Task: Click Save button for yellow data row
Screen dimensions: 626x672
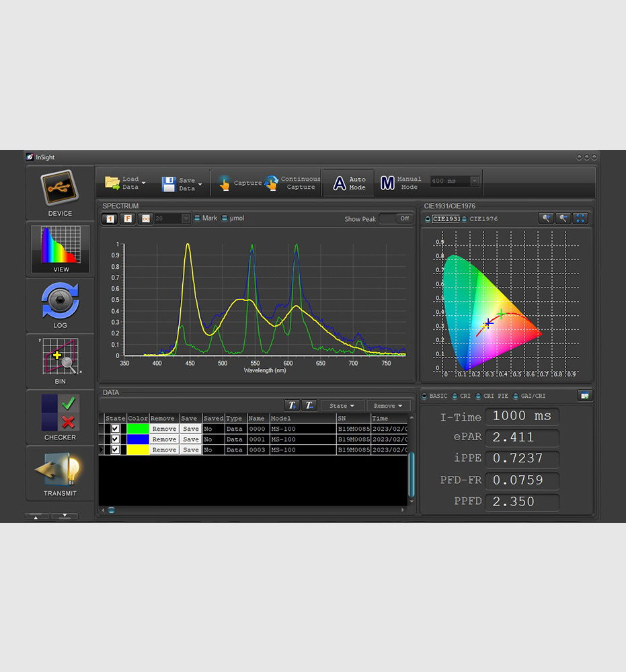Action: 190,450
